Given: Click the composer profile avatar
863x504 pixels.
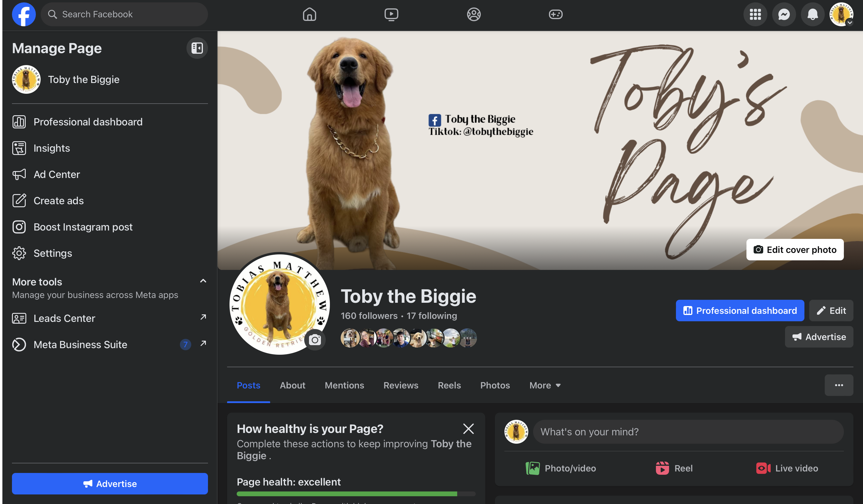Looking at the screenshot, I should [x=516, y=432].
